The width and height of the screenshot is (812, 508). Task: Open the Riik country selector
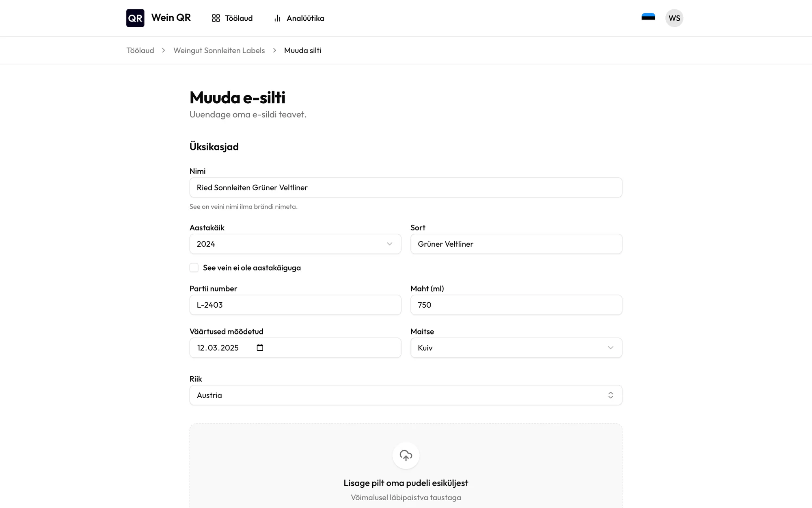406,395
